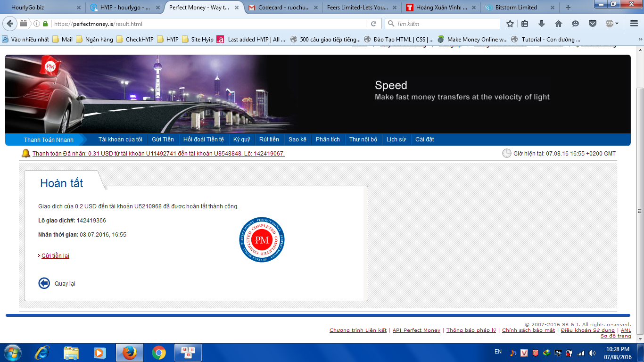
Task: Click the Adblock Plus ABP icon
Action: [x=609, y=24]
